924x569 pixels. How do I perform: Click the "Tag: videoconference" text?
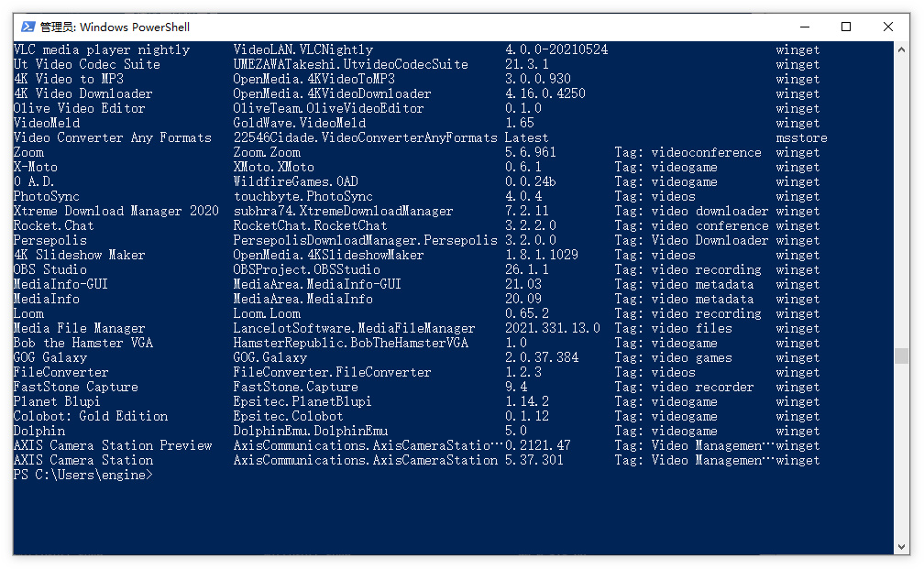[x=687, y=152]
